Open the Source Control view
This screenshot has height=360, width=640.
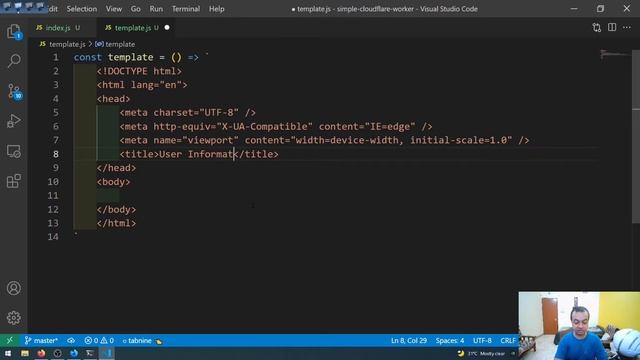pyautogui.click(x=14, y=91)
